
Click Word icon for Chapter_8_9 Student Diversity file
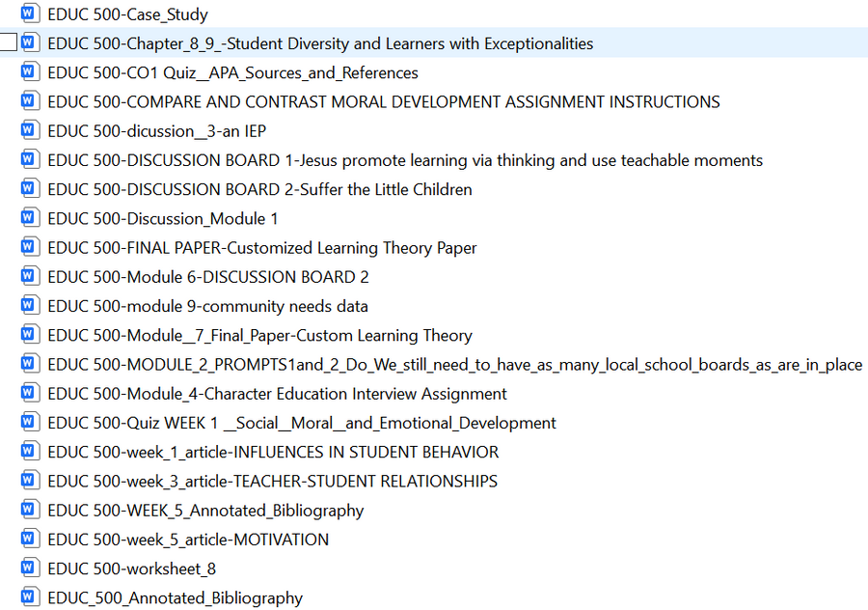(x=30, y=42)
